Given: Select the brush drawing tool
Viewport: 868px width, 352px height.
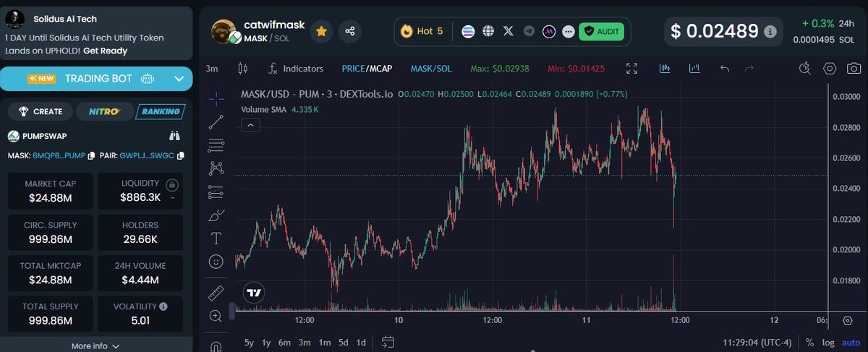Looking at the screenshot, I should pyautogui.click(x=216, y=215).
